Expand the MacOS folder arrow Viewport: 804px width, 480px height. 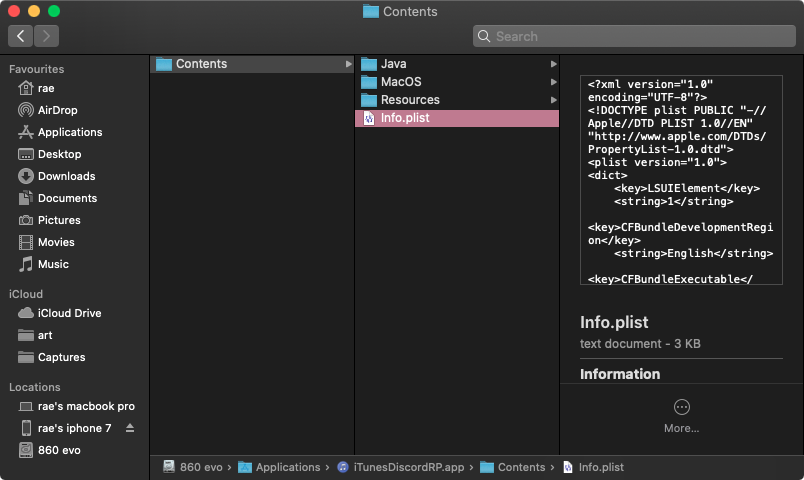553,82
